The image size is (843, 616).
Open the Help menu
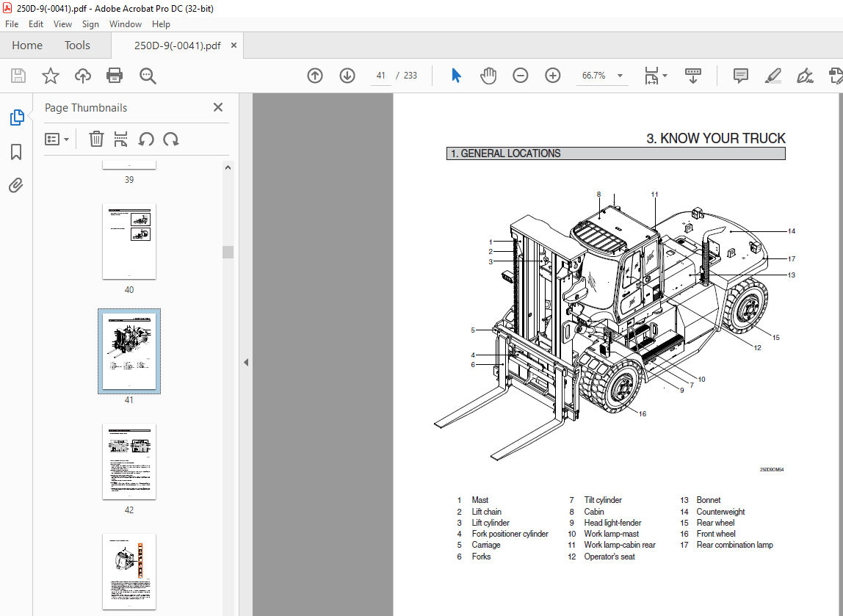click(161, 24)
